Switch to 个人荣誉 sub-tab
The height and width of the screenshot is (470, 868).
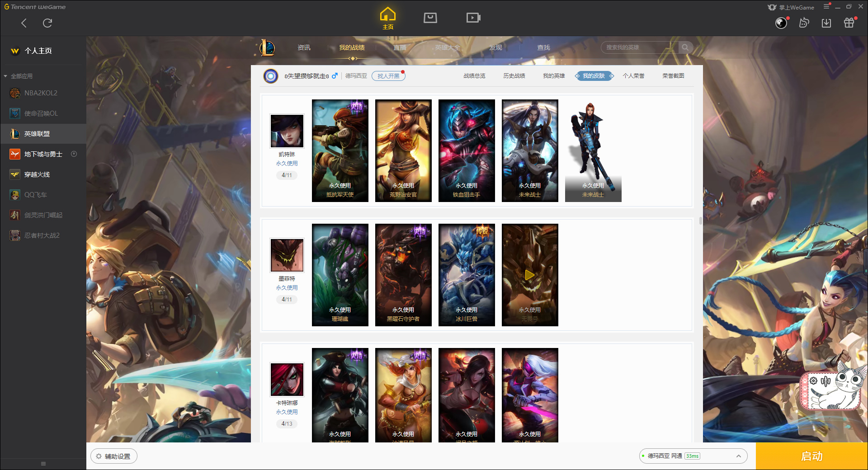[x=633, y=76]
